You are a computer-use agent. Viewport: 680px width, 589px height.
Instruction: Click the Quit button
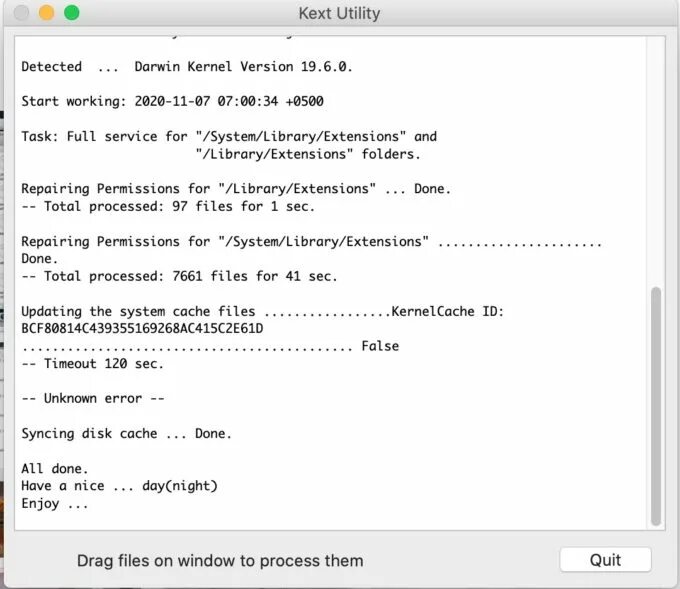(605, 560)
